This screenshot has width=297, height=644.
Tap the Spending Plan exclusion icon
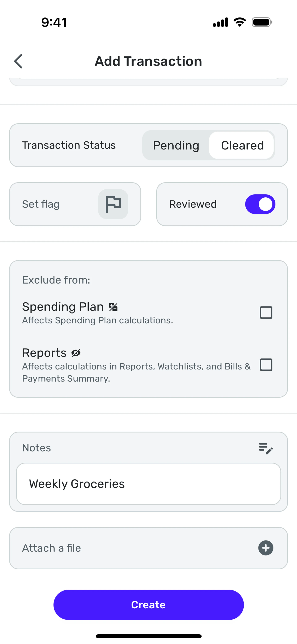coord(113,307)
